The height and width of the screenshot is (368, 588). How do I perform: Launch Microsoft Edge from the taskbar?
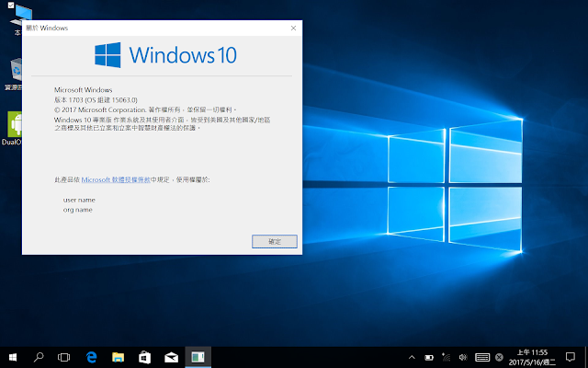click(91, 357)
